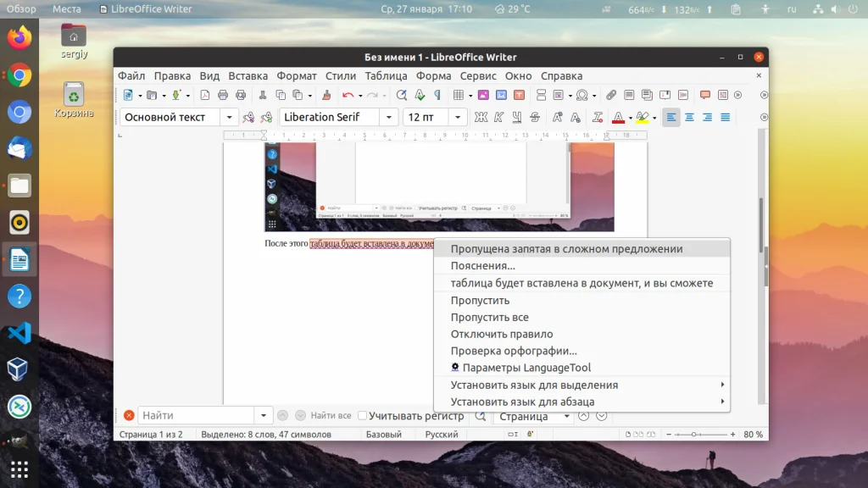Activate the Clone Formatting paintbrush
This screenshot has height=488, width=868.
click(x=325, y=95)
